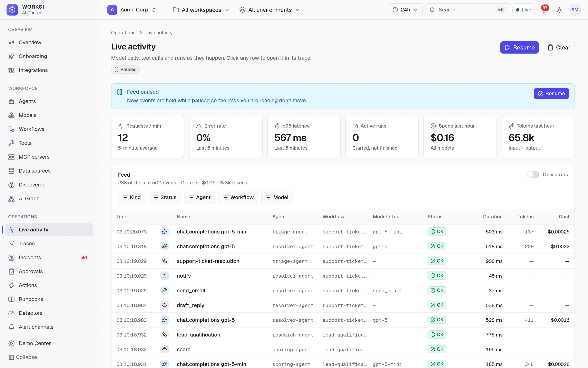Open the AI Graph page
The width and height of the screenshot is (588, 368).
tap(49, 199)
